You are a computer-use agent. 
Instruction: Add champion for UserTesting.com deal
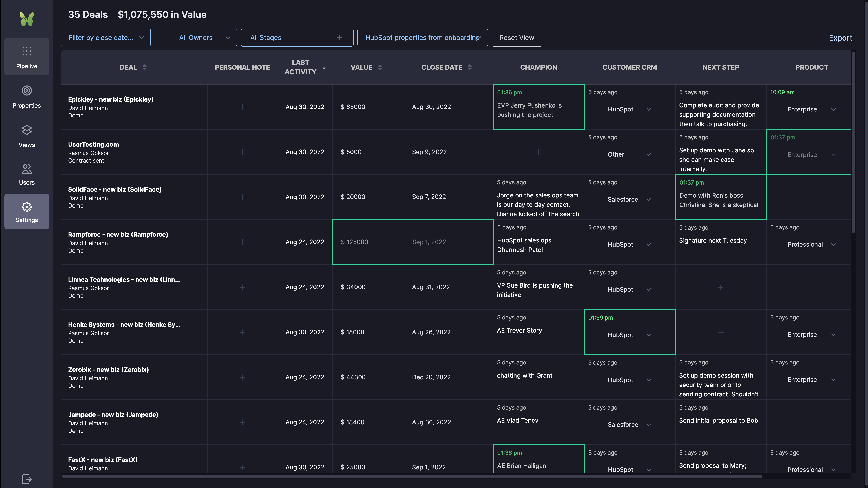point(538,152)
